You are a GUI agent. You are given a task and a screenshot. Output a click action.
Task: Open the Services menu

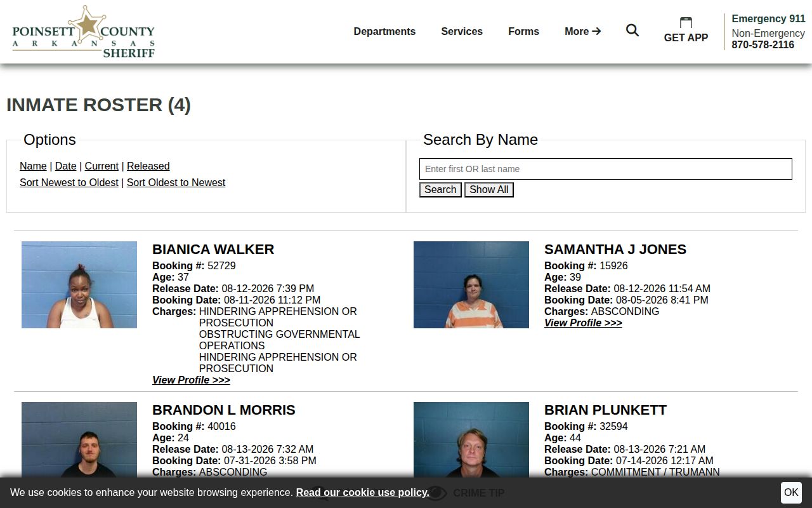[x=462, y=31]
